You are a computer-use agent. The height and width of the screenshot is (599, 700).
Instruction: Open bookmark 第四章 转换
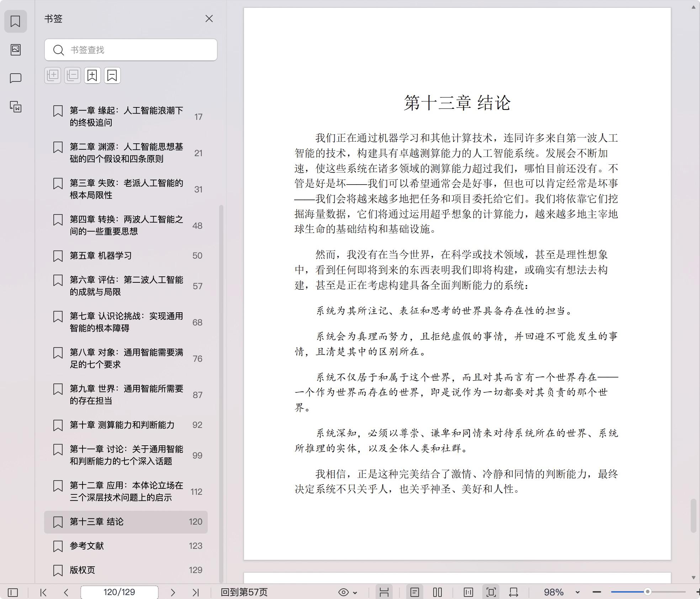(x=126, y=226)
